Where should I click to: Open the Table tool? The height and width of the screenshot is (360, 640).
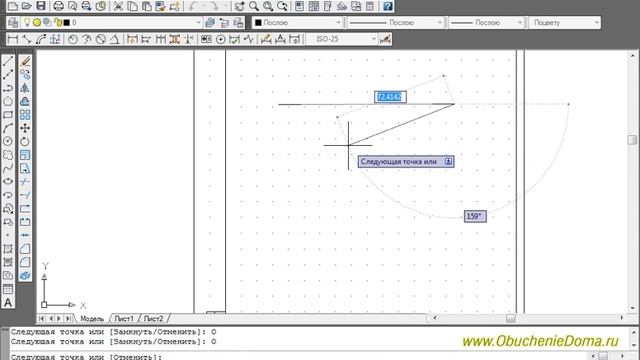(8, 289)
